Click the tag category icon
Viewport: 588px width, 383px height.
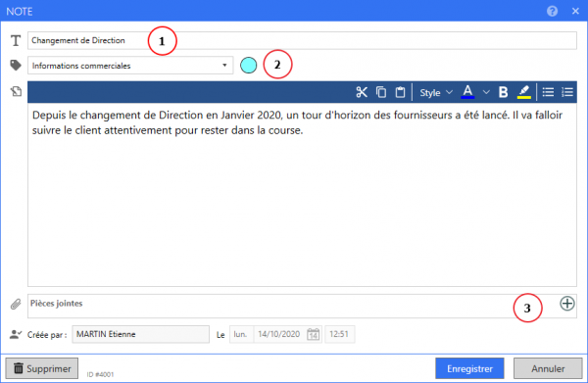(x=16, y=66)
